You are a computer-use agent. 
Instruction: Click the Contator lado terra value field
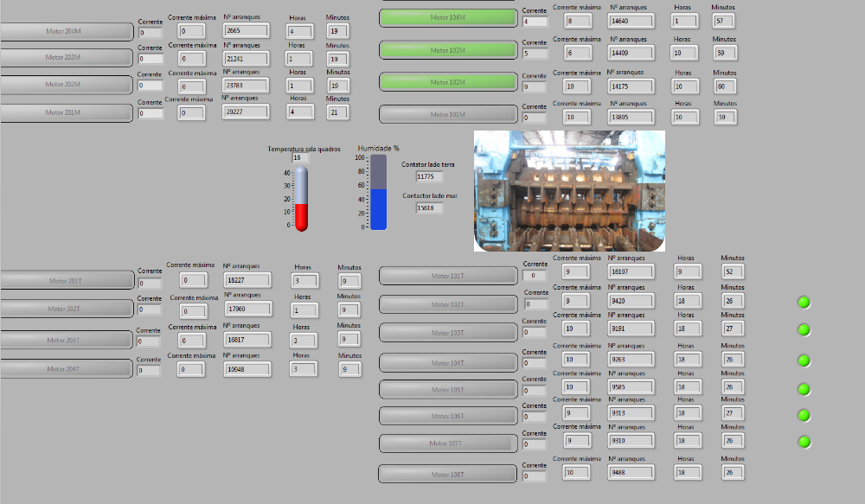429,176
